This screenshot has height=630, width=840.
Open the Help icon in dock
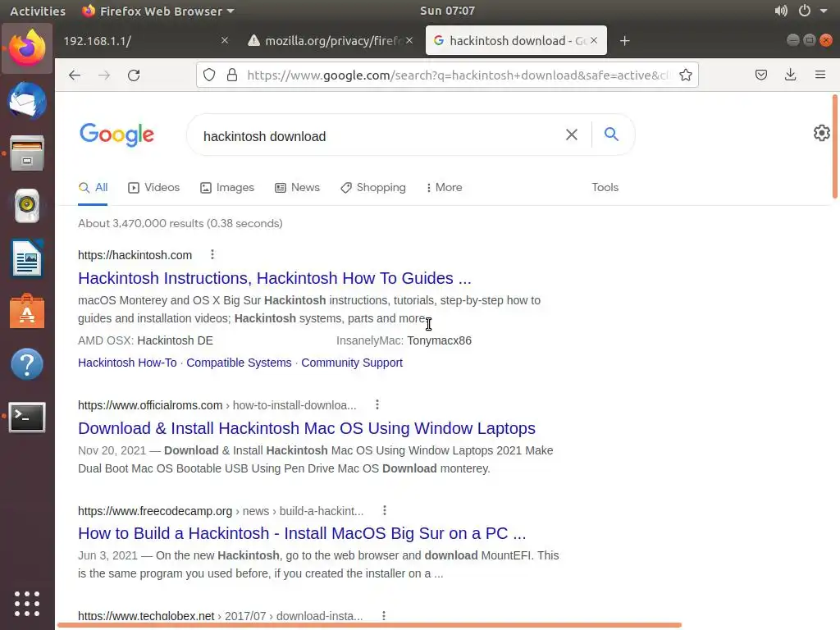[27, 364]
